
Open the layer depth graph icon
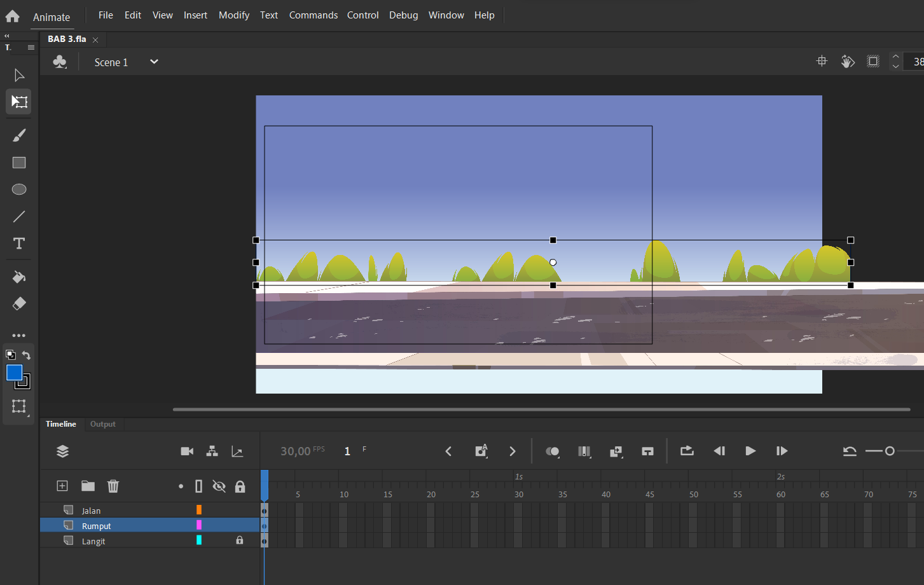[237, 451]
